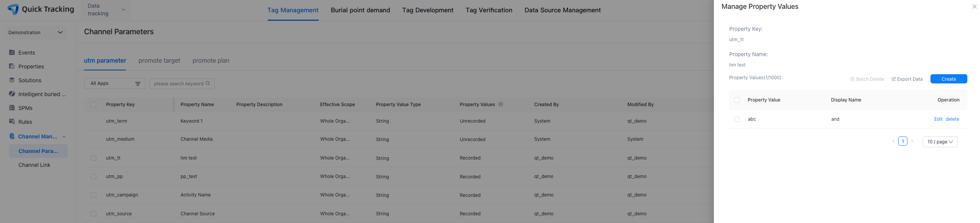Click the Events sidebar icon
Image resolution: width=980 pixels, height=223 pixels.
[x=12, y=53]
